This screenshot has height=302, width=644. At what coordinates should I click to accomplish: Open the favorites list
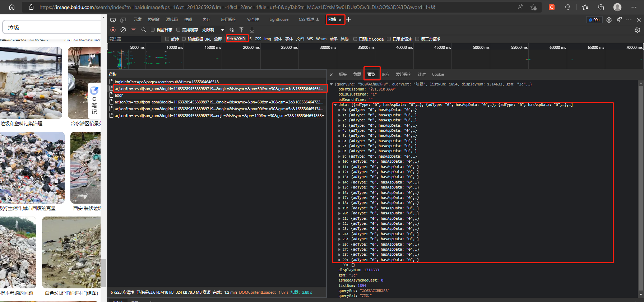(x=585, y=7)
